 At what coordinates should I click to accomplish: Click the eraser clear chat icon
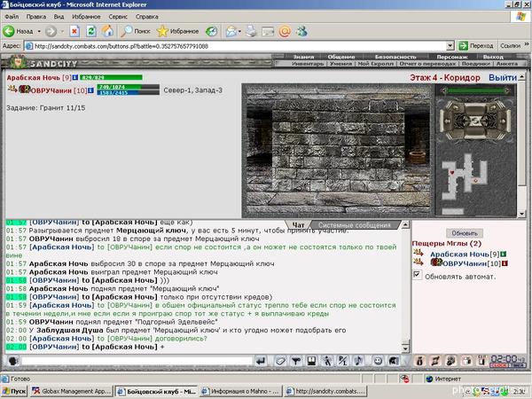(280, 361)
